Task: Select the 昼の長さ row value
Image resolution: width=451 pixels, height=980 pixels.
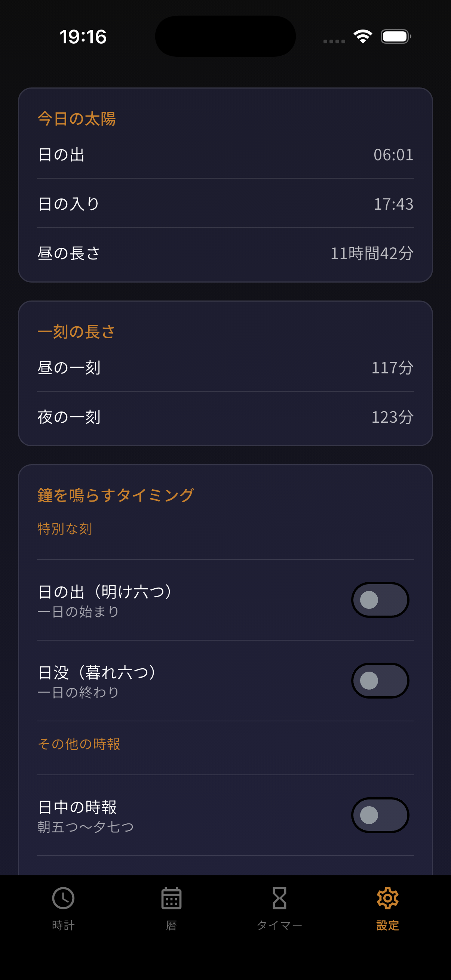Action: [371, 253]
